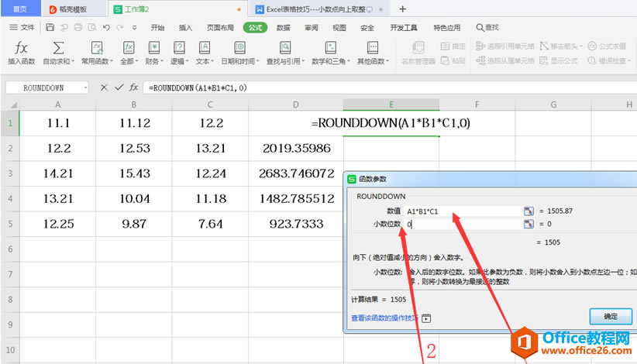This screenshot has height=364, width=637.
Task: Open the Financial (财务) functions icon
Action: [154, 48]
